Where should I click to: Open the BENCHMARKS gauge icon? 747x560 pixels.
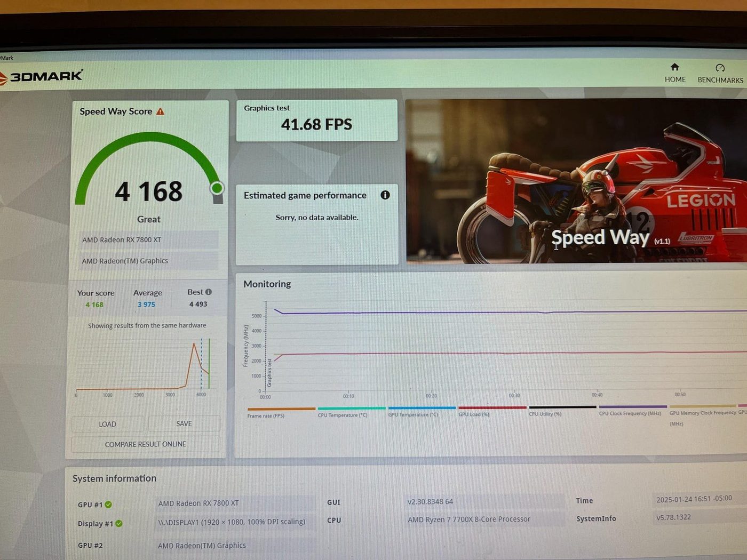click(720, 68)
